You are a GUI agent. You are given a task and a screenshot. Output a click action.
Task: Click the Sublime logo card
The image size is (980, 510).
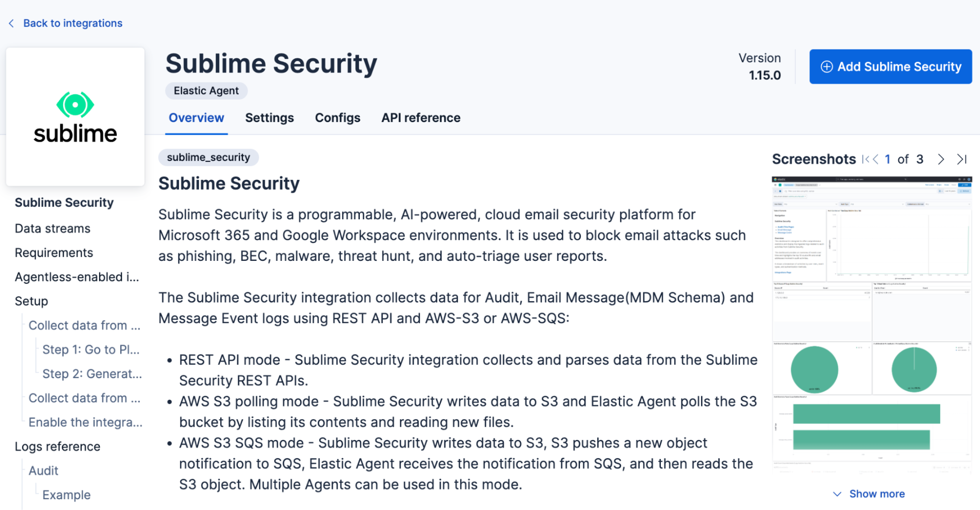(75, 117)
